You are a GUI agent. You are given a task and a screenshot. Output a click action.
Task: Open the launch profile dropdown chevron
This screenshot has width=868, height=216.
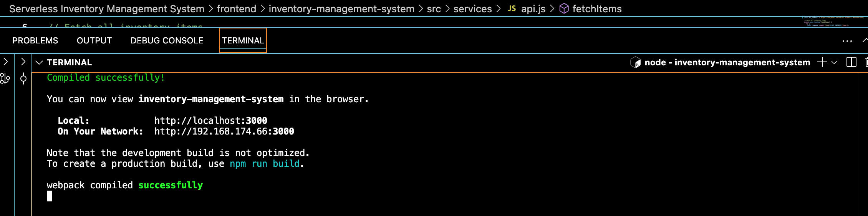(834, 62)
